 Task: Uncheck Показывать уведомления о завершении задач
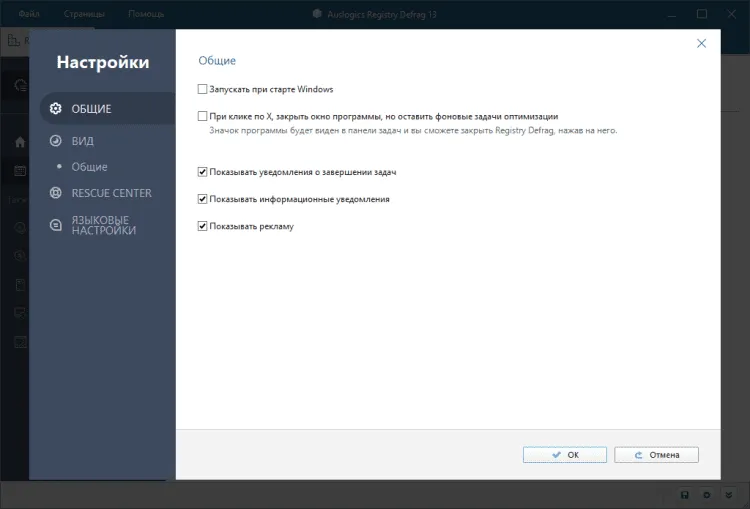(202, 172)
